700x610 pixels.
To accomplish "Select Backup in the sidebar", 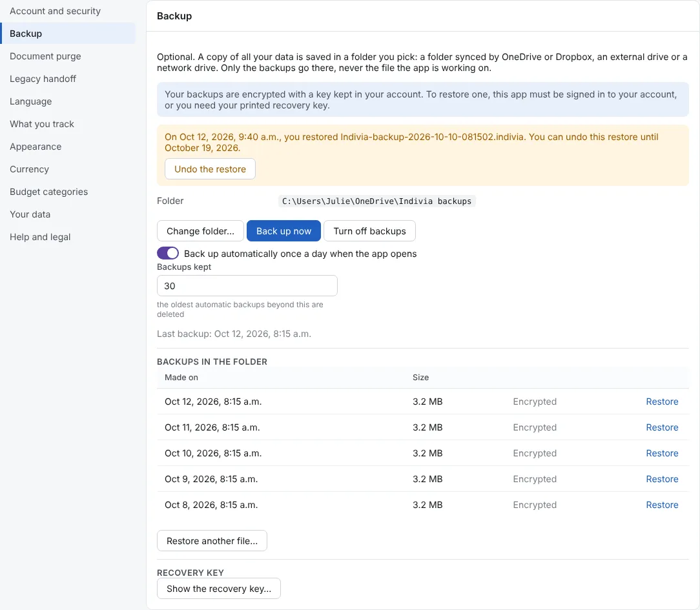I will (x=68, y=34).
